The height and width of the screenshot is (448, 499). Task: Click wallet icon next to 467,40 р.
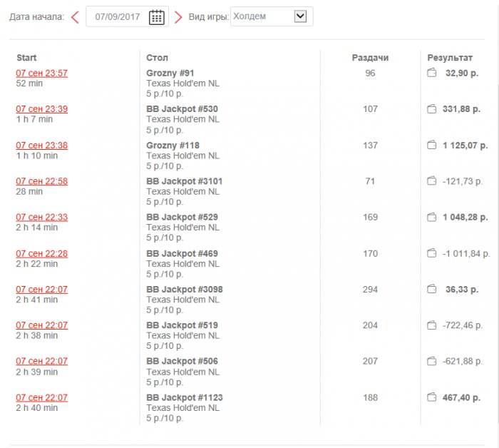pos(431,397)
